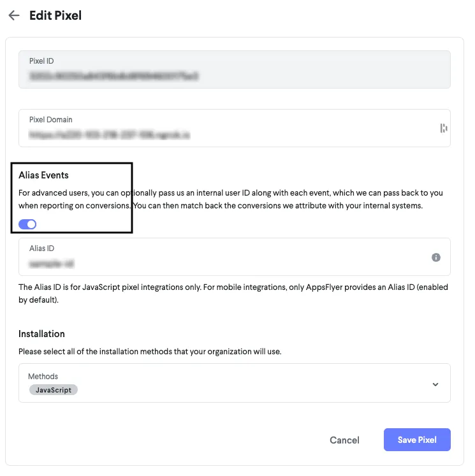475x476 pixels.
Task: Select the JavaScript method chip
Action: (54, 390)
